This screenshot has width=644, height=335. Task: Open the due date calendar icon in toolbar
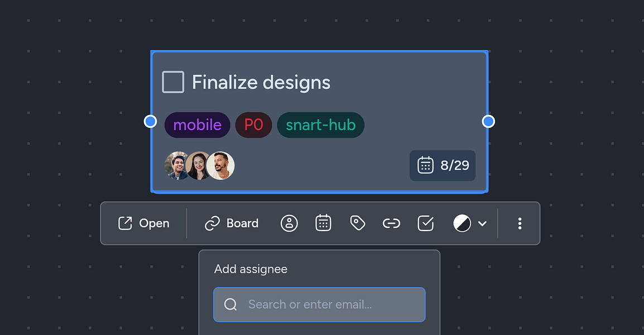click(x=323, y=223)
